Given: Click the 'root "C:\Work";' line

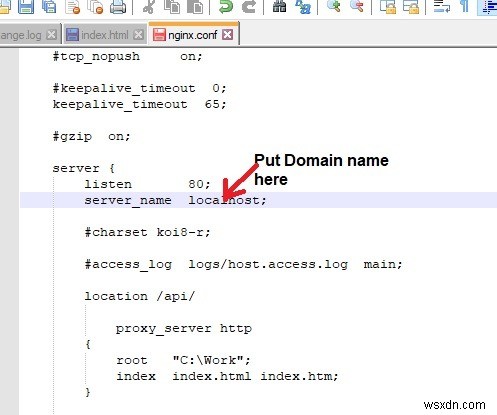Looking at the screenshot, I should (x=183, y=360).
